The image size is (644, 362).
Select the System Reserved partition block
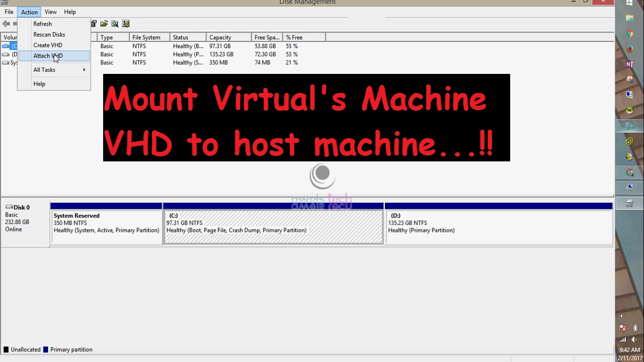point(106,224)
